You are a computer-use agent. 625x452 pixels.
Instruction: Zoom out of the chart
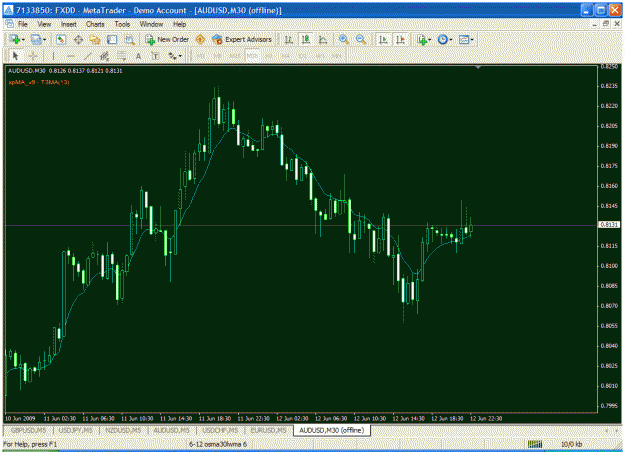pyautogui.click(x=360, y=39)
